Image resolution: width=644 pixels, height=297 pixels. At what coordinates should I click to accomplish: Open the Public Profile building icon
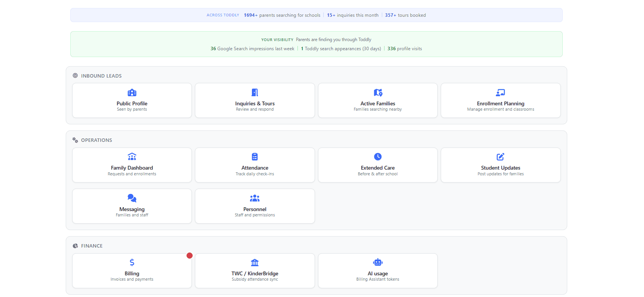pyautogui.click(x=132, y=92)
